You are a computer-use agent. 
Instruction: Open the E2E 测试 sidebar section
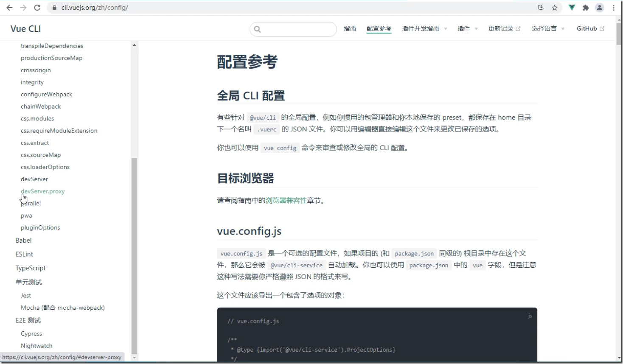[x=28, y=320]
